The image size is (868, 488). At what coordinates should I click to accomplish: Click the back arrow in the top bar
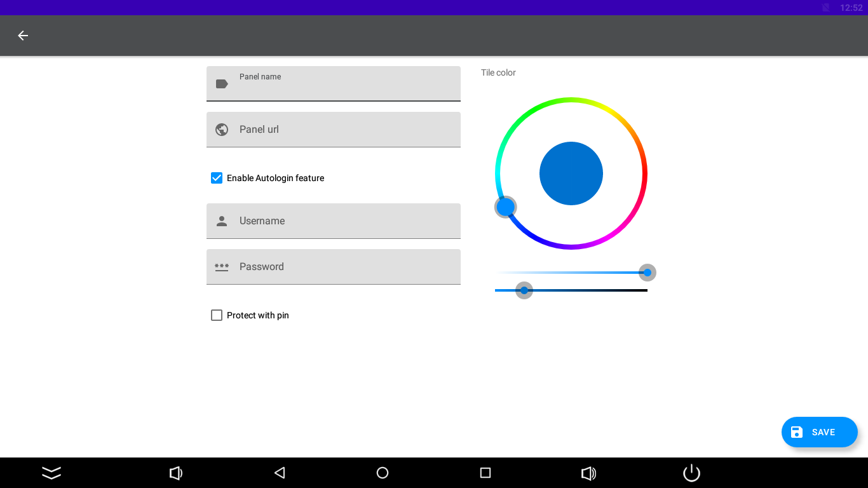23,36
